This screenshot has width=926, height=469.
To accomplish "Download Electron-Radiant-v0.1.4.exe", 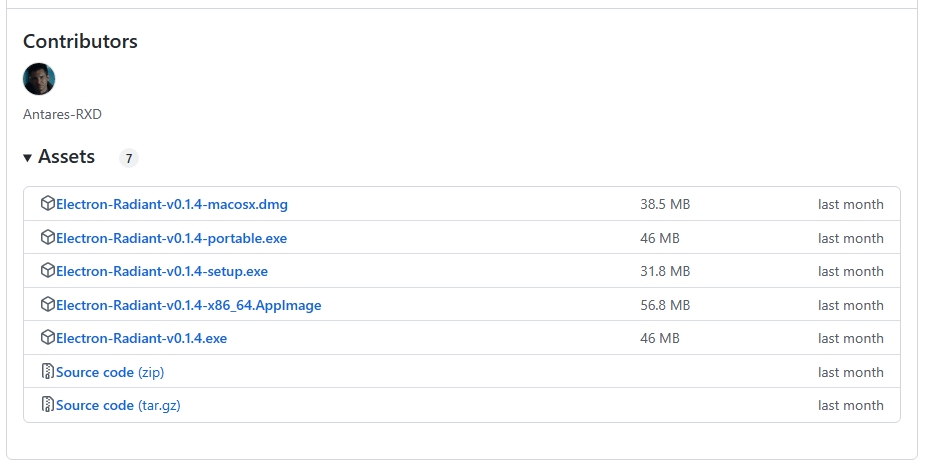I will (x=142, y=338).
